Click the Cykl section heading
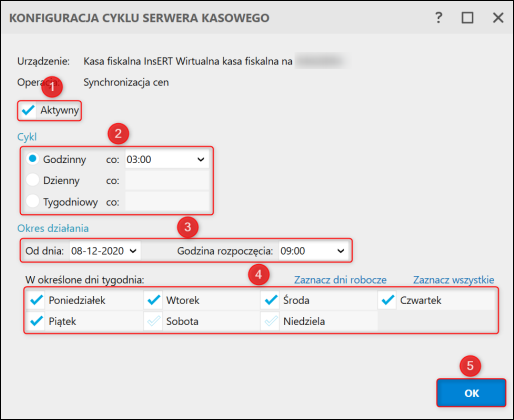 [x=27, y=137]
